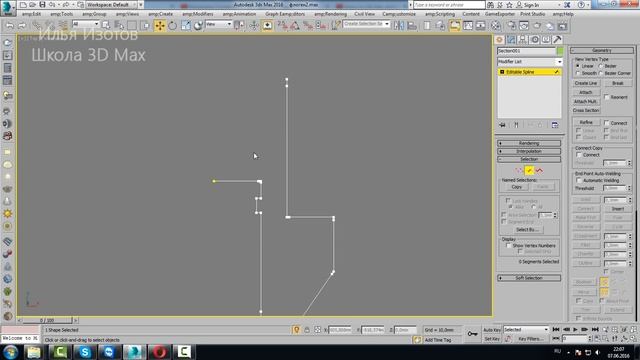Click the Pin Stack icon
Viewport: 640px width, 360px height.
coord(502,125)
